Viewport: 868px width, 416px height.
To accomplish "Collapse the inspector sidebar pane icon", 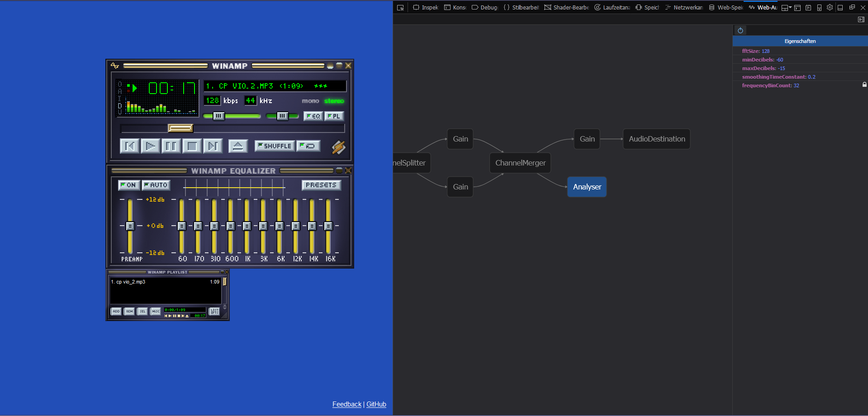I will (x=861, y=19).
